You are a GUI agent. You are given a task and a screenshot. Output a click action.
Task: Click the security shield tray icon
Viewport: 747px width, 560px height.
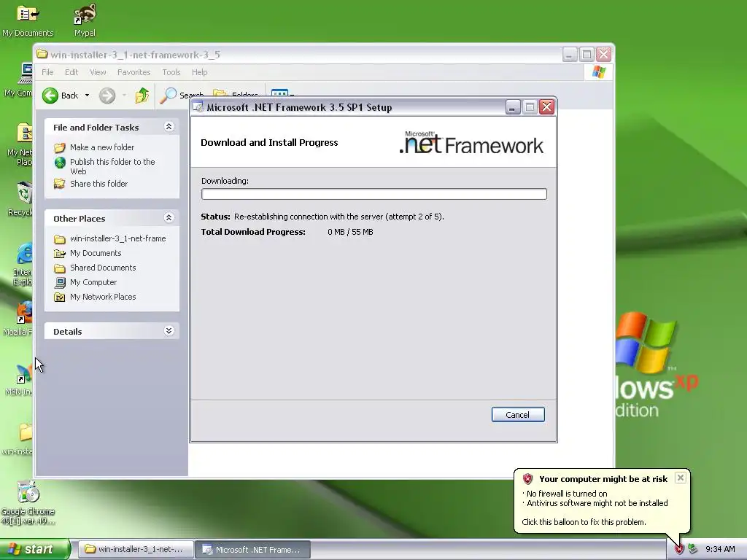point(679,550)
